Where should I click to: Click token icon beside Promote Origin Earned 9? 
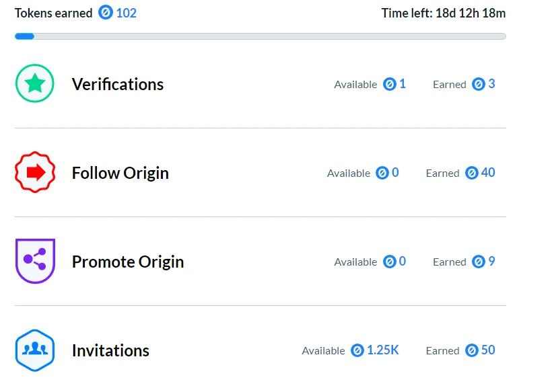tap(479, 262)
